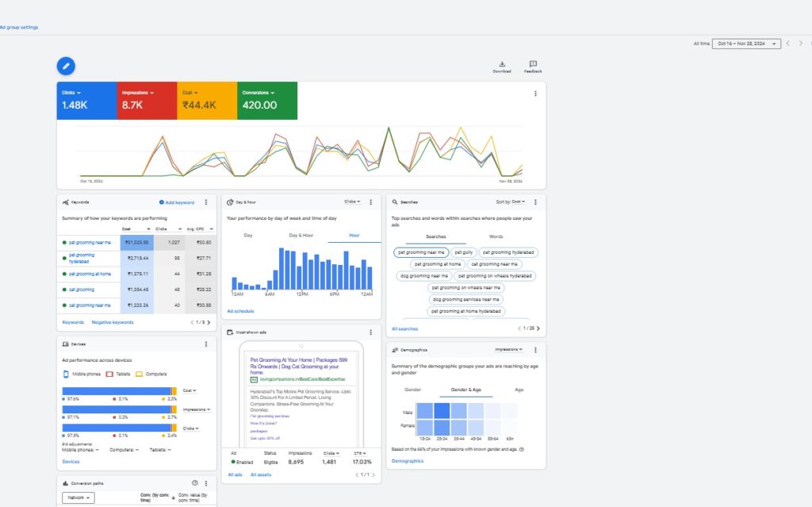
Task: Open the Searches card three-dot menu
Action: tap(535, 202)
